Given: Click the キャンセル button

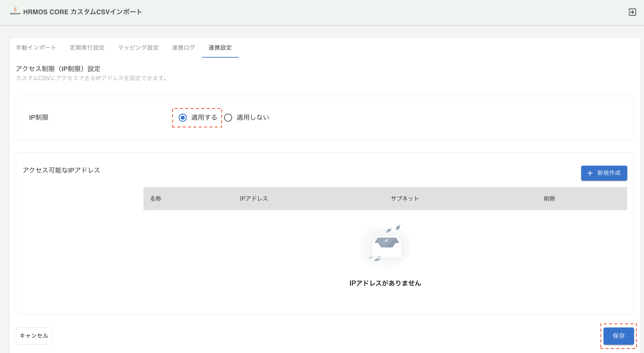Looking at the screenshot, I should click(34, 336).
